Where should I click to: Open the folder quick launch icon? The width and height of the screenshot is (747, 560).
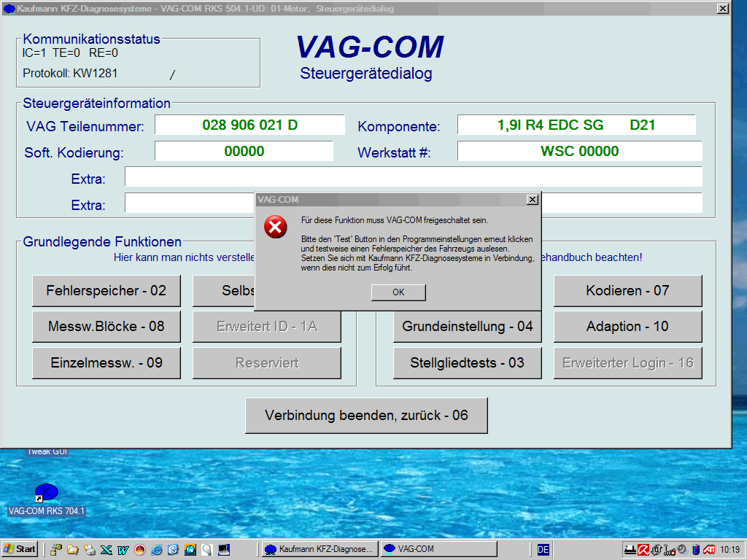[72, 550]
